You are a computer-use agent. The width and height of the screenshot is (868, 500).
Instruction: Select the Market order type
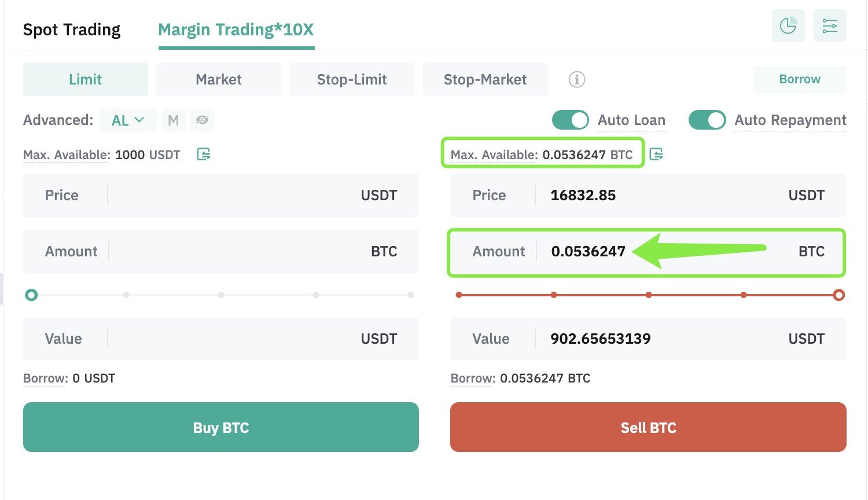coord(219,79)
